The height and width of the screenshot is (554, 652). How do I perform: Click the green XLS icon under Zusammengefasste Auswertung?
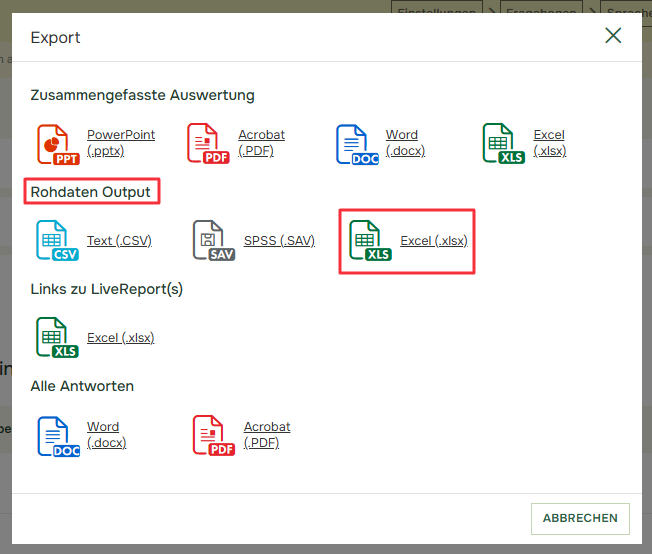(x=503, y=144)
